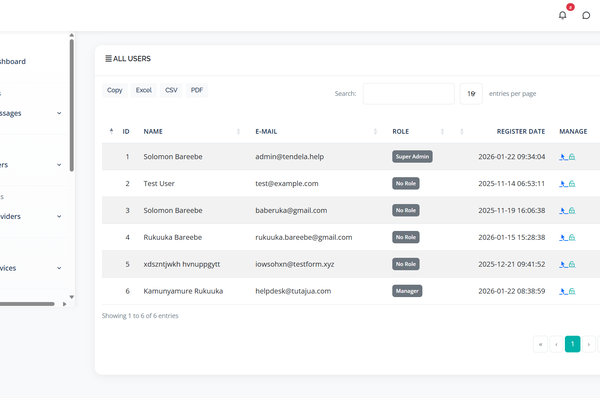Click lock icon for Test User row

coord(571,184)
